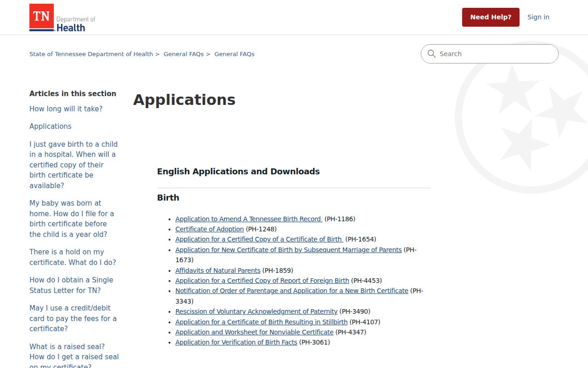Open Certified Copy of Report of Foreign Birth
Viewport: 588px width, 368px height.
262,281
